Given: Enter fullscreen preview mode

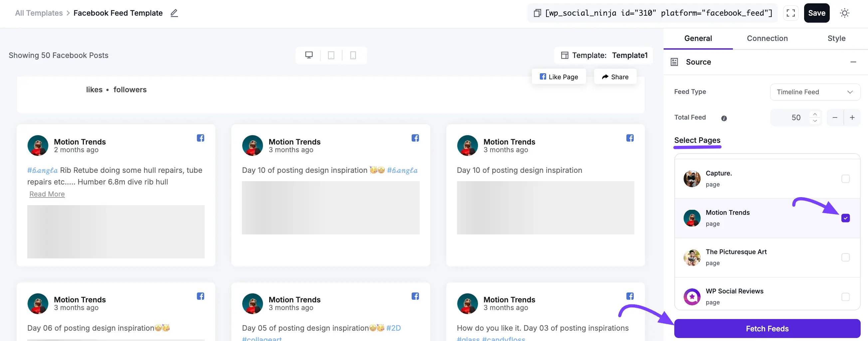Looking at the screenshot, I should click(791, 13).
